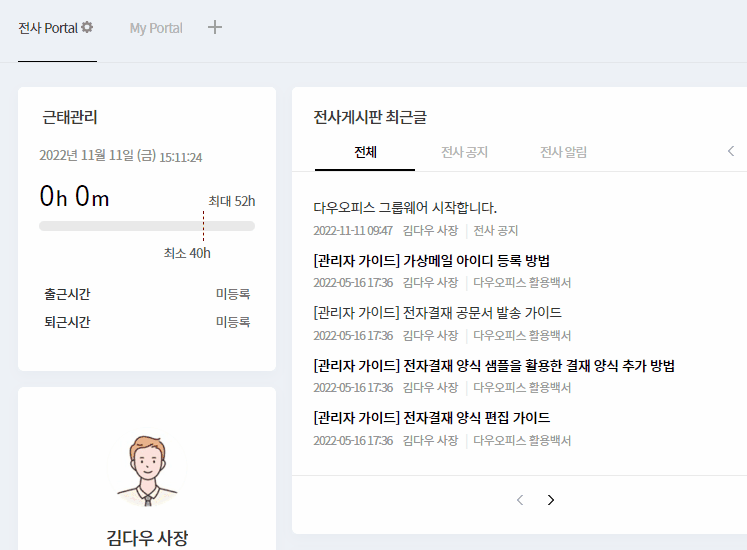Click the board tabs left scroll arrow
747x550 pixels.
pos(731,152)
